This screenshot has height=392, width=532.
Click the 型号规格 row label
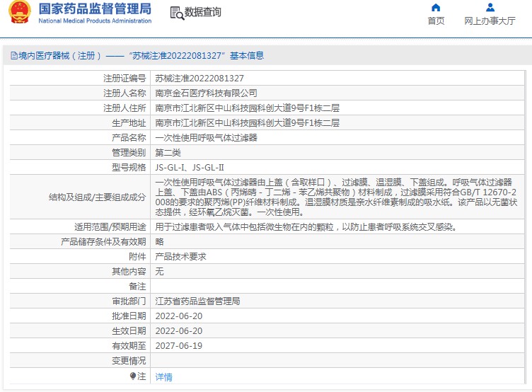(129, 168)
